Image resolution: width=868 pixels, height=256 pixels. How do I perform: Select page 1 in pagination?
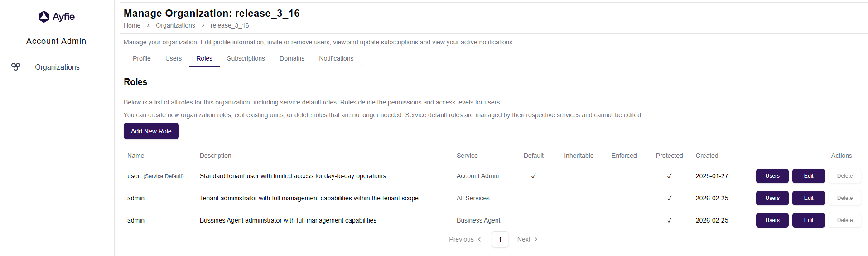[500, 239]
